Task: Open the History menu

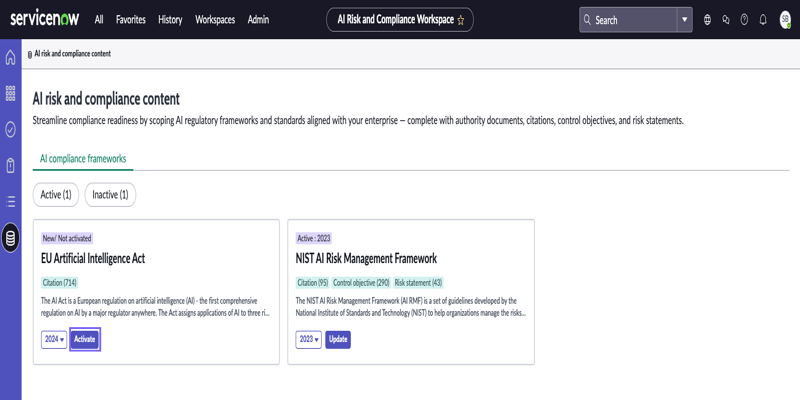Action: click(x=170, y=20)
